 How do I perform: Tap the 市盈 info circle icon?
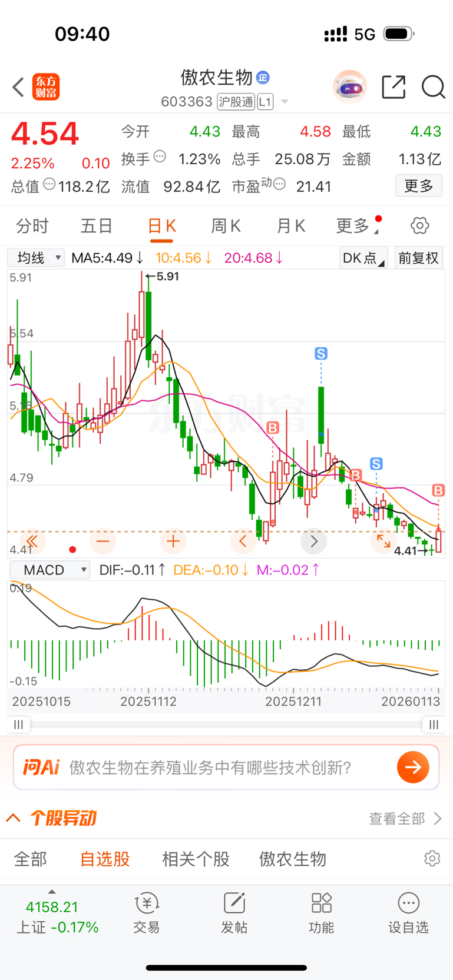(x=280, y=184)
